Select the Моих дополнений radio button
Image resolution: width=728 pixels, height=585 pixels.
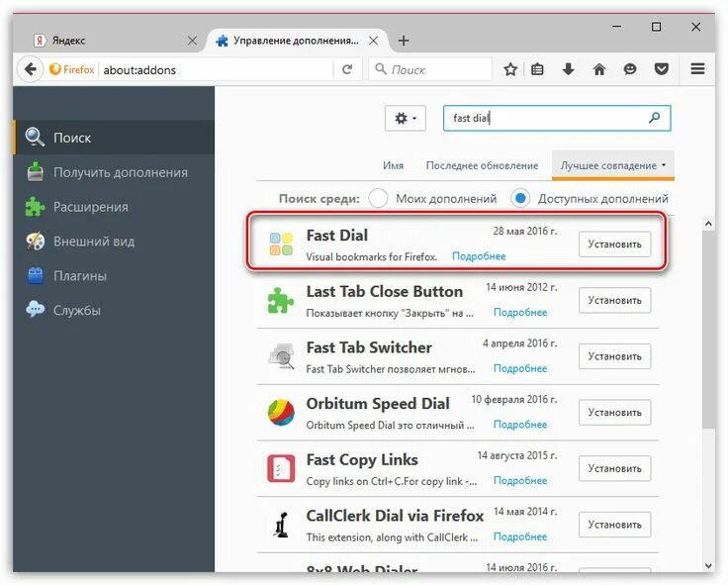coord(378,198)
